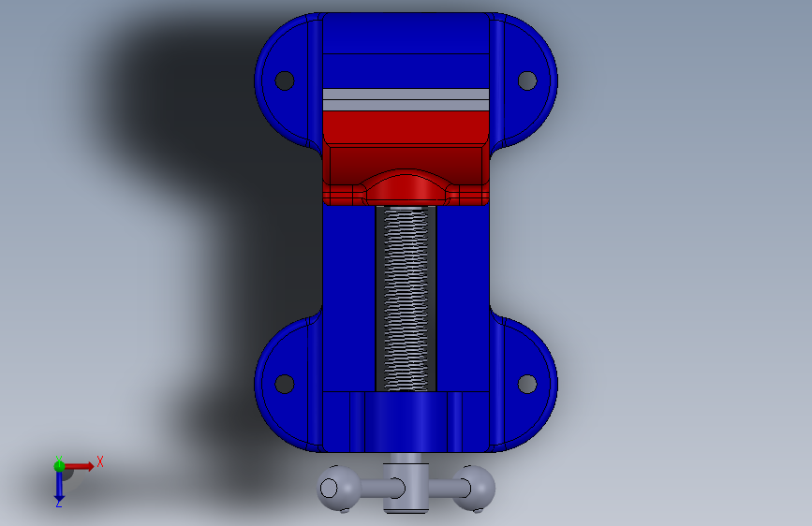Select the bottom-right mounting hole
The width and height of the screenshot is (812, 526).
(527, 384)
